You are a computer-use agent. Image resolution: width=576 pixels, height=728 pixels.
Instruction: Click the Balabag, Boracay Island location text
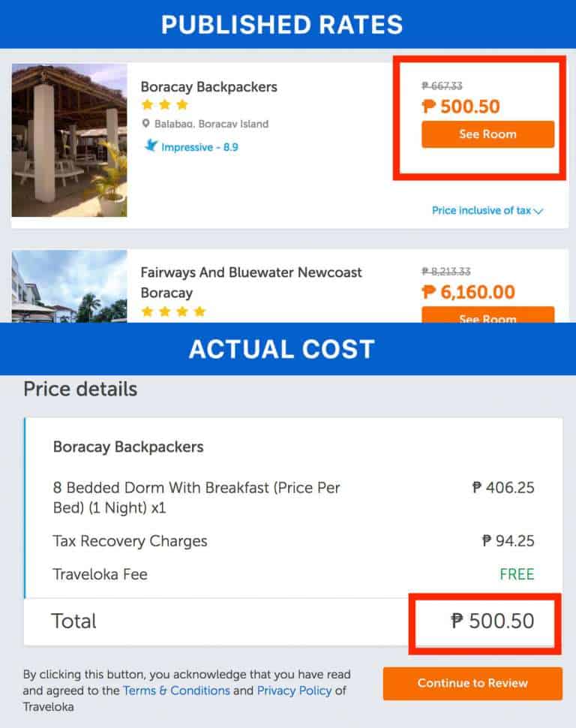(x=211, y=124)
